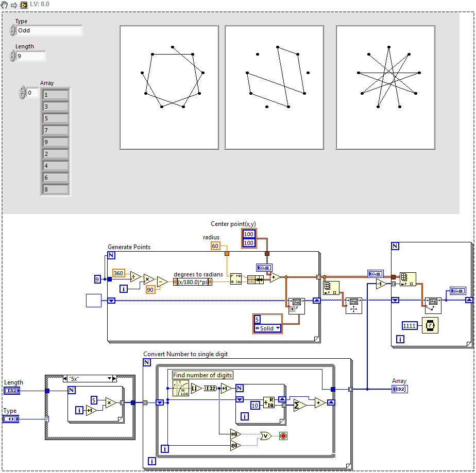Click the decrement -1 function node
Image resolution: width=476 pixels, height=473 pixels.
point(381,284)
